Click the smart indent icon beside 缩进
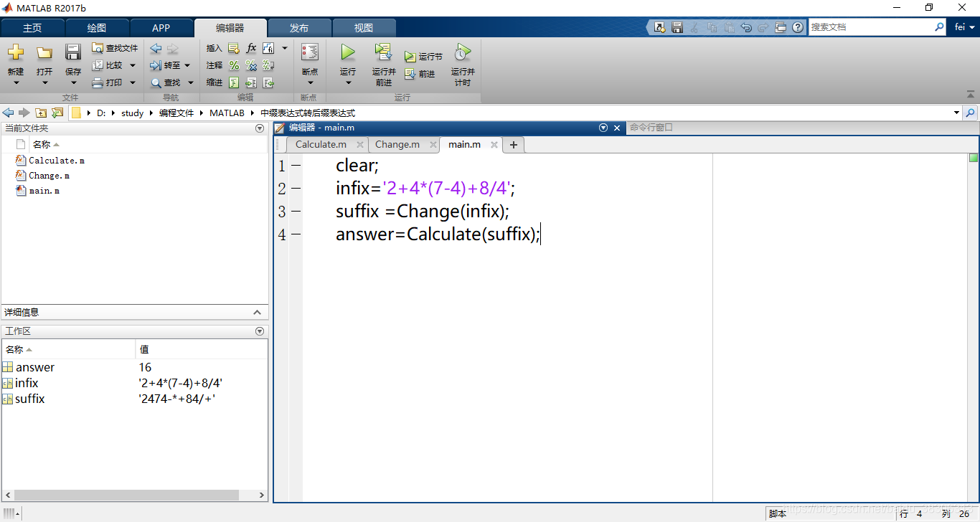The width and height of the screenshot is (980, 522). click(234, 82)
